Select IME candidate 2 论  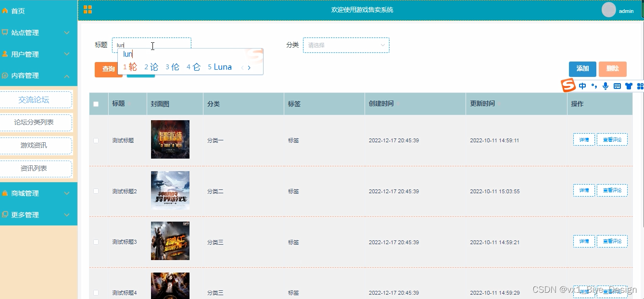click(x=151, y=67)
